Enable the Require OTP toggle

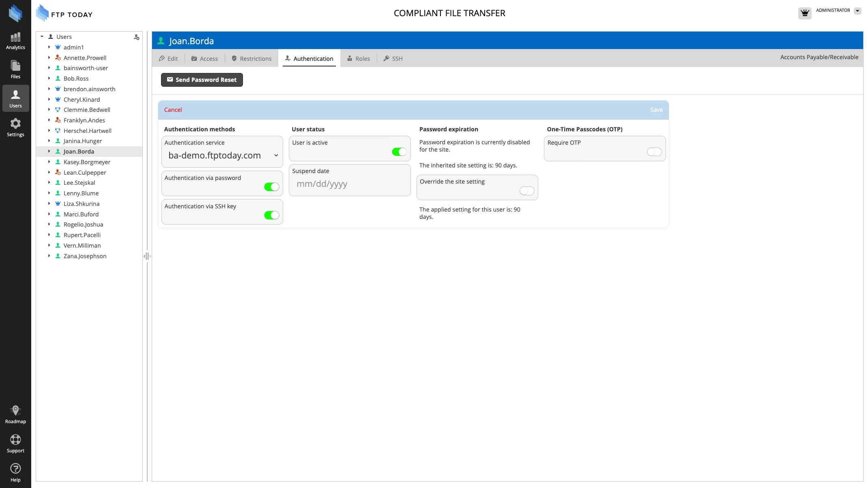[x=654, y=152]
